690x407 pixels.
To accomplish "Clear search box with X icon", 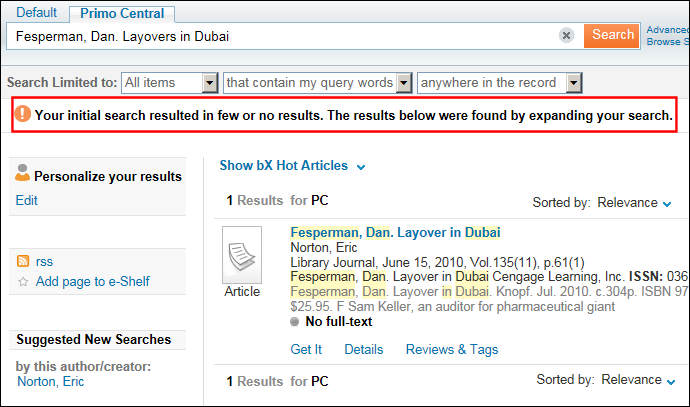I will coord(566,35).
